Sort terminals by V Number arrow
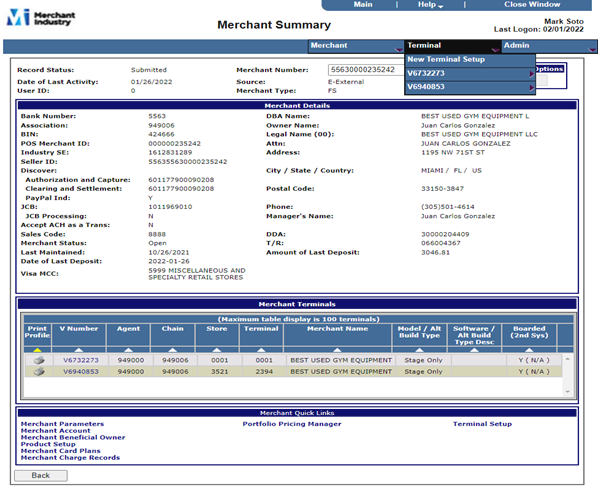 coord(79,350)
